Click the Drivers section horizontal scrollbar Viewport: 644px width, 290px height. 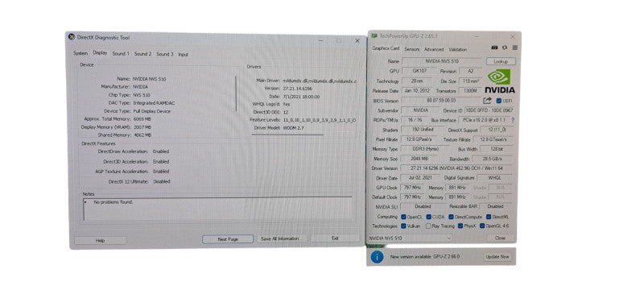point(287,135)
